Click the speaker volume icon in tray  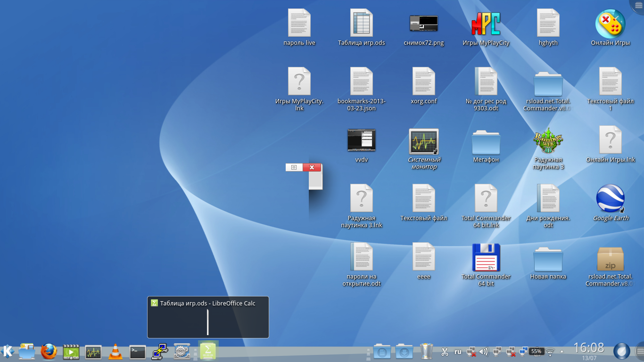point(483,352)
